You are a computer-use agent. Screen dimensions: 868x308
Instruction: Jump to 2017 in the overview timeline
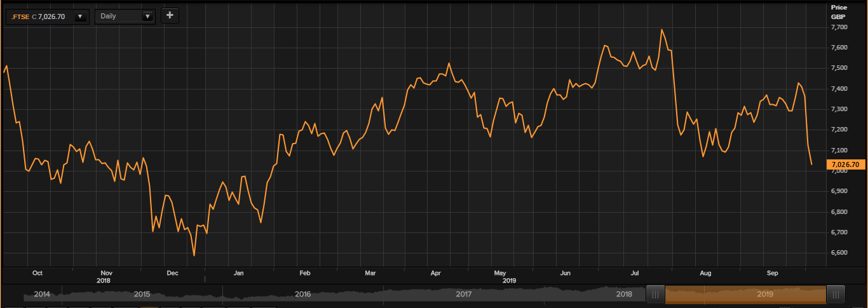(x=464, y=295)
